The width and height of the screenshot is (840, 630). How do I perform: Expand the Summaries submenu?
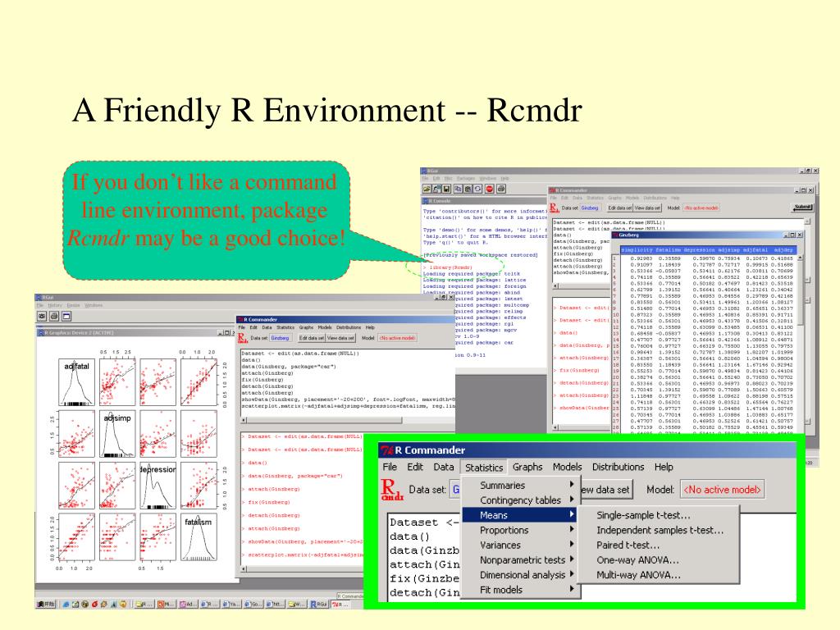point(521,486)
